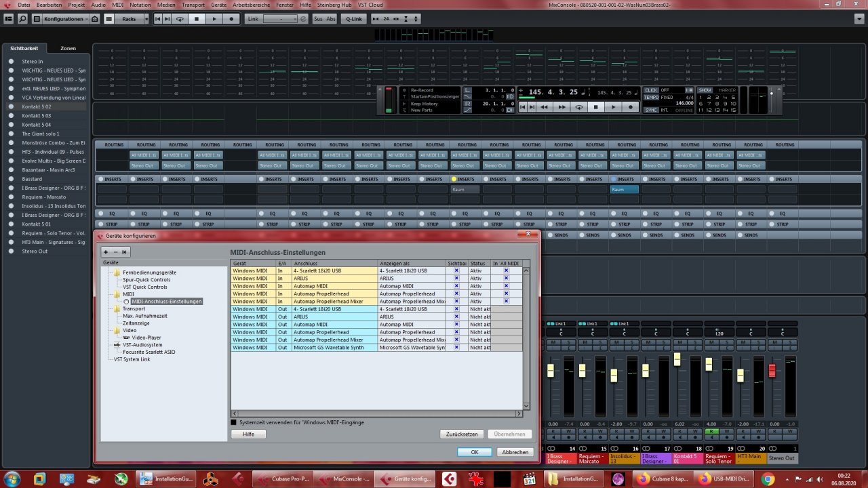
Task: Select VST System Link in device tree
Action: (x=132, y=359)
